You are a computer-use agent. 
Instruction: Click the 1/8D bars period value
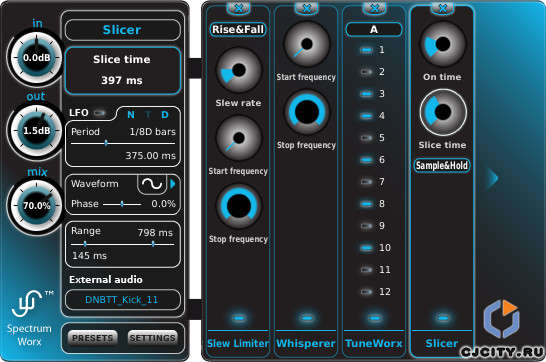coord(153,132)
